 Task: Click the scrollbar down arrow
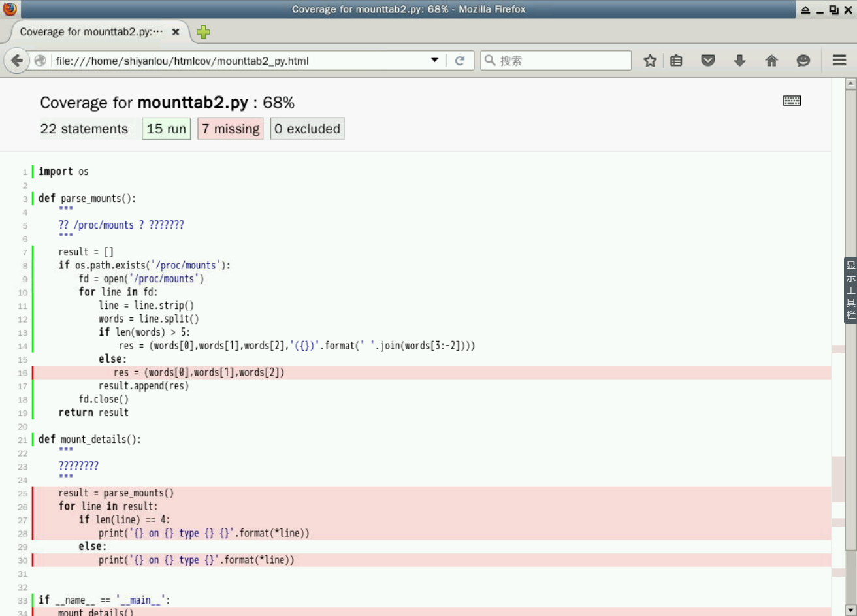pos(850,610)
